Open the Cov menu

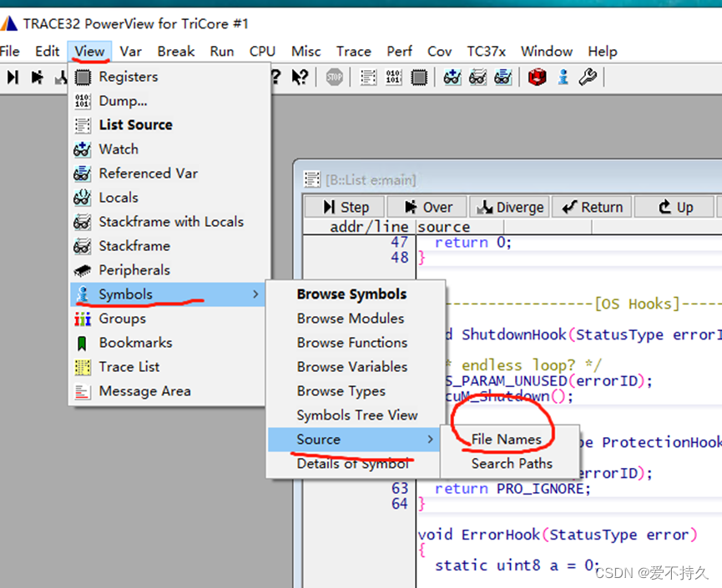pyautogui.click(x=439, y=51)
